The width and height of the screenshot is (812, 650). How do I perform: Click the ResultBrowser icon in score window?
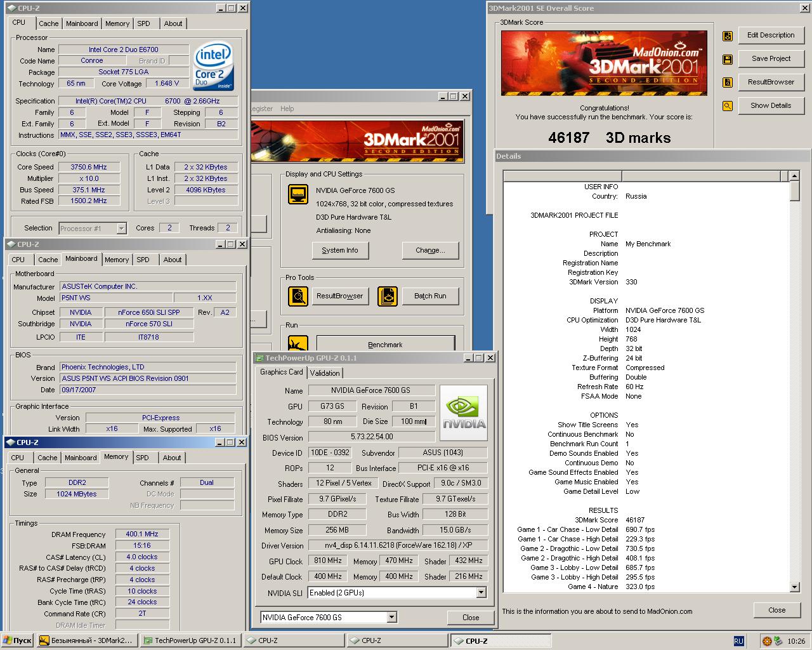tap(728, 83)
